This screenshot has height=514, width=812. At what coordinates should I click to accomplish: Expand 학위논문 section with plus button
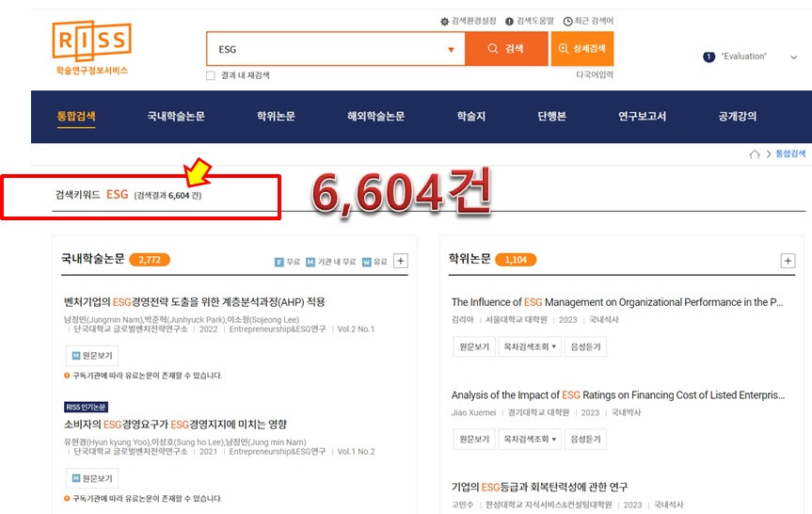click(788, 261)
